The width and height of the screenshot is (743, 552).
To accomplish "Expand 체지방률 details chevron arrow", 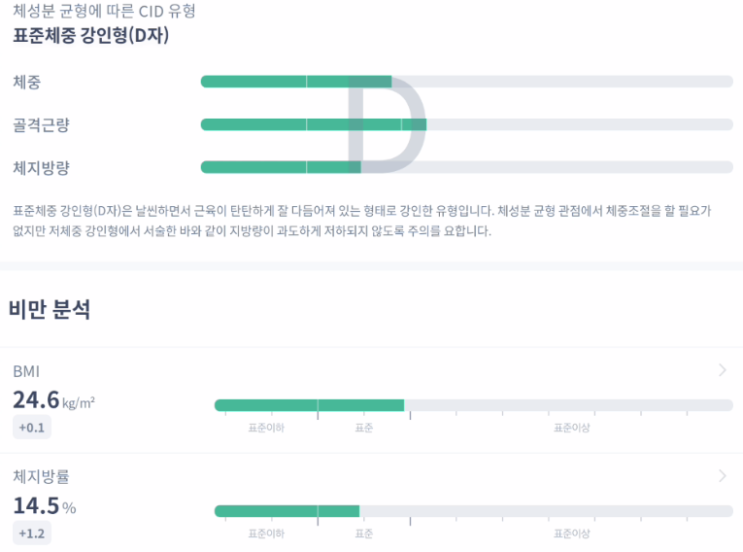I will [x=722, y=476].
